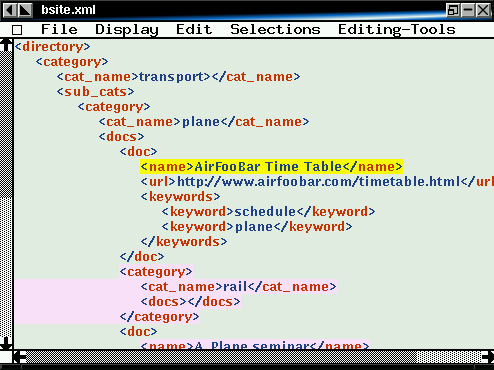Click the horizontal scrollbar left arrow
494x370 pixels.
pos(20,357)
